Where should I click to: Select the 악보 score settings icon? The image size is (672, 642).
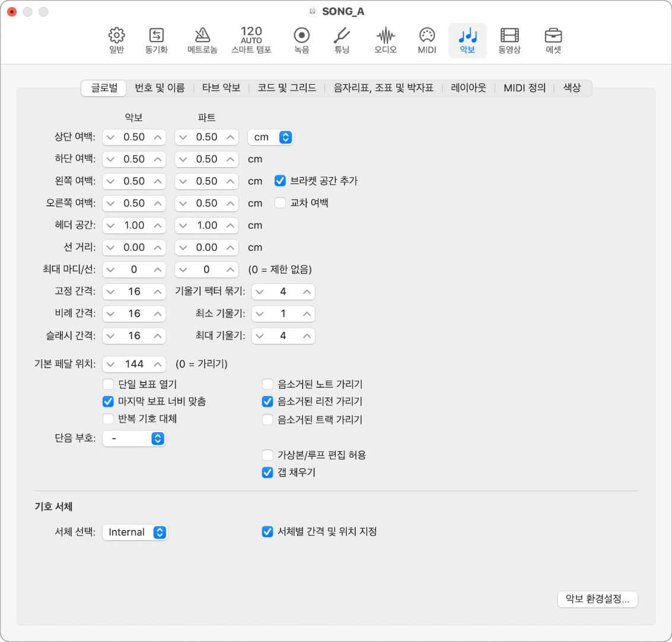[467, 40]
